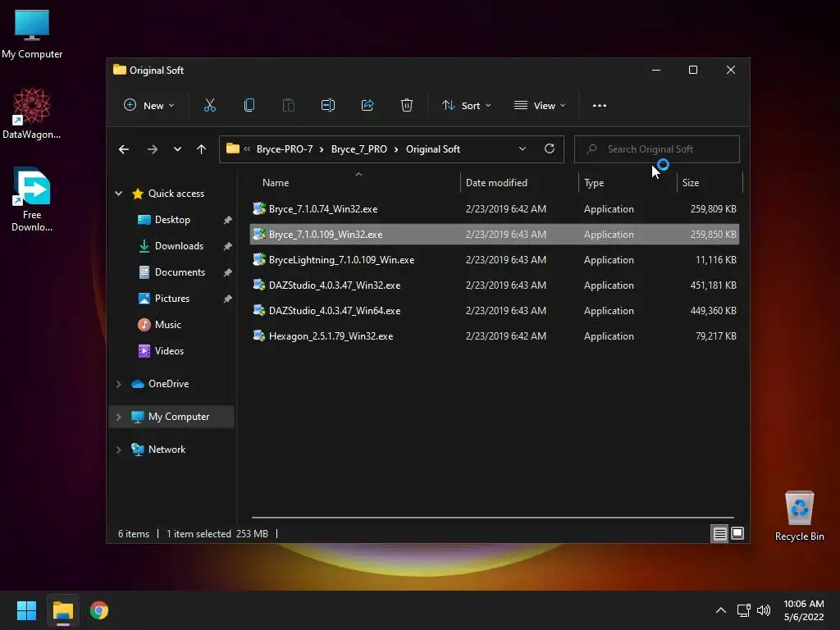This screenshot has height=630, width=840.
Task: Navigate to Bryce_7_PRO breadcrumb
Action: click(359, 149)
